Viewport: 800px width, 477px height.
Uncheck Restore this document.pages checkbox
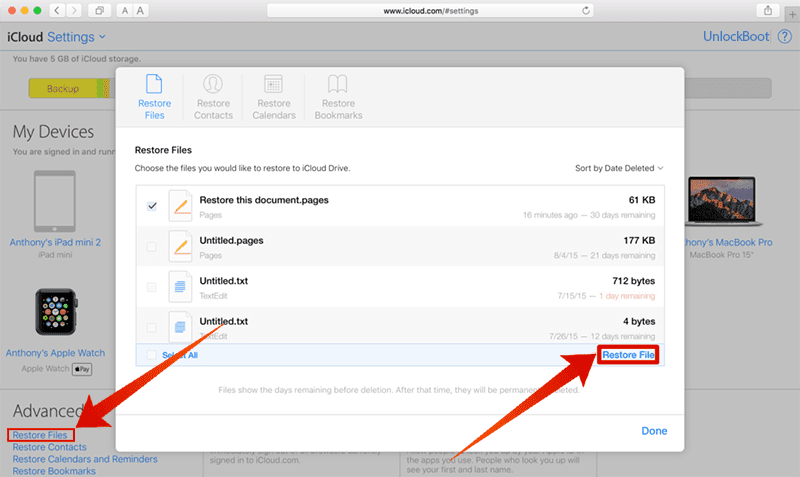click(152, 206)
